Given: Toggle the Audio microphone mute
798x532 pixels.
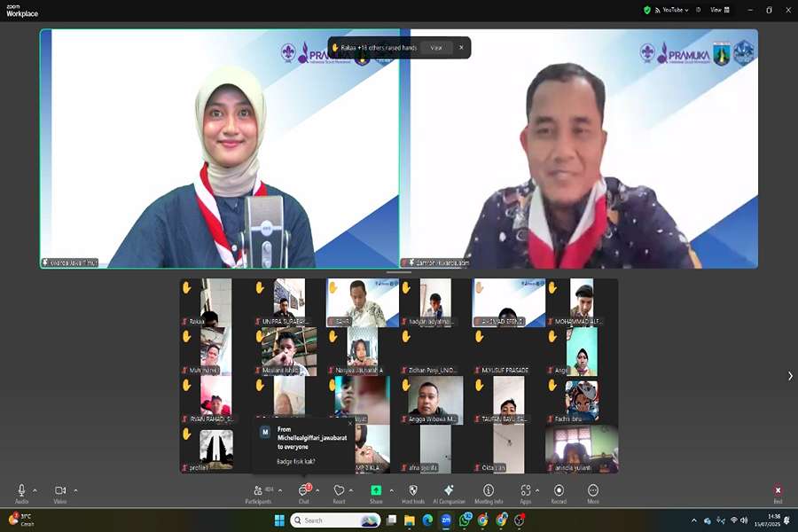Looking at the screenshot, I should pyautogui.click(x=21, y=494).
